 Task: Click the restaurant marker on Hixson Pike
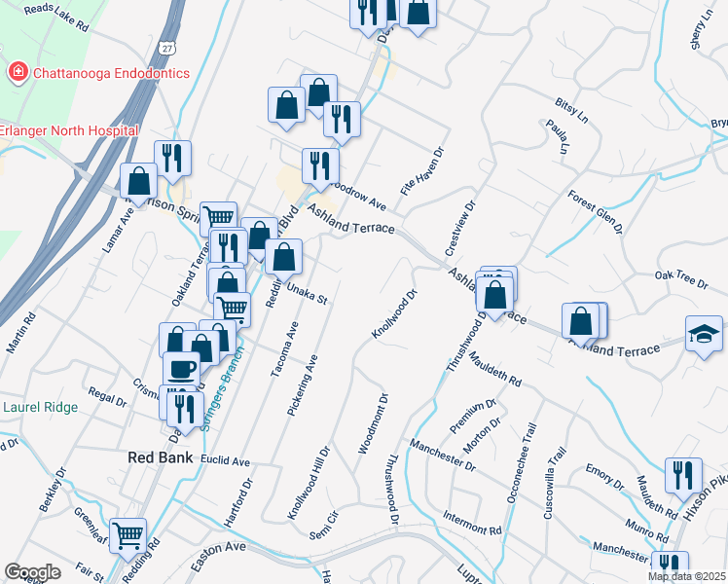pos(683,475)
